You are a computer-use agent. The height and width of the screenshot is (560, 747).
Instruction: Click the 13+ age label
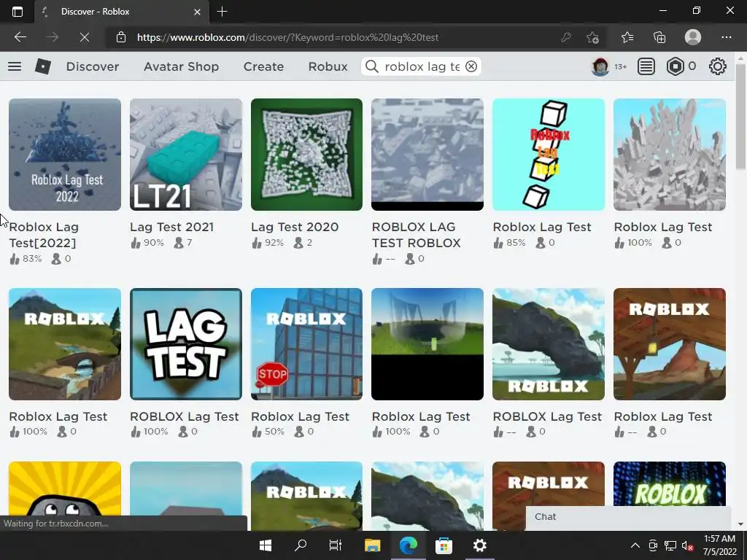coord(620,66)
